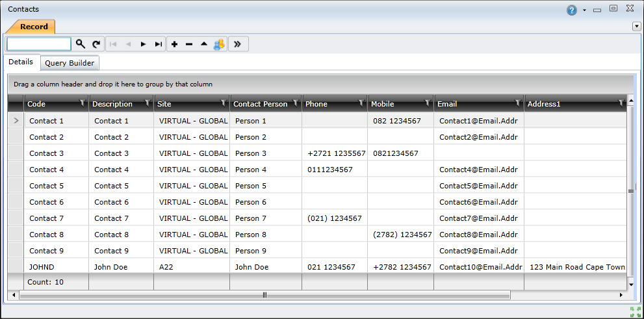Focus the toolbar search input field
The height and width of the screenshot is (319, 644).
38,44
